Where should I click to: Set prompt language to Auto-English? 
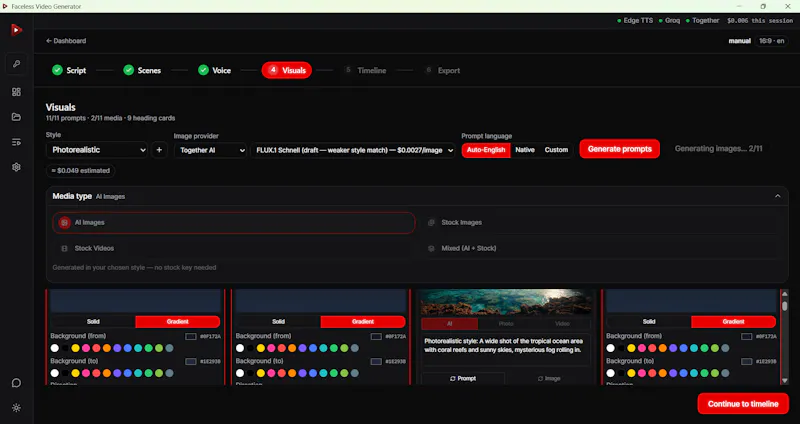[x=486, y=150]
